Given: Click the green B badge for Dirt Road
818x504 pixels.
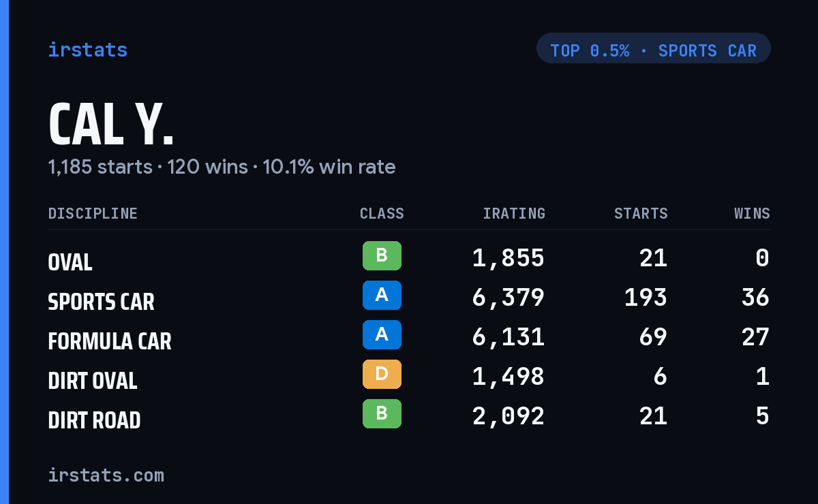Looking at the screenshot, I should [x=382, y=413].
